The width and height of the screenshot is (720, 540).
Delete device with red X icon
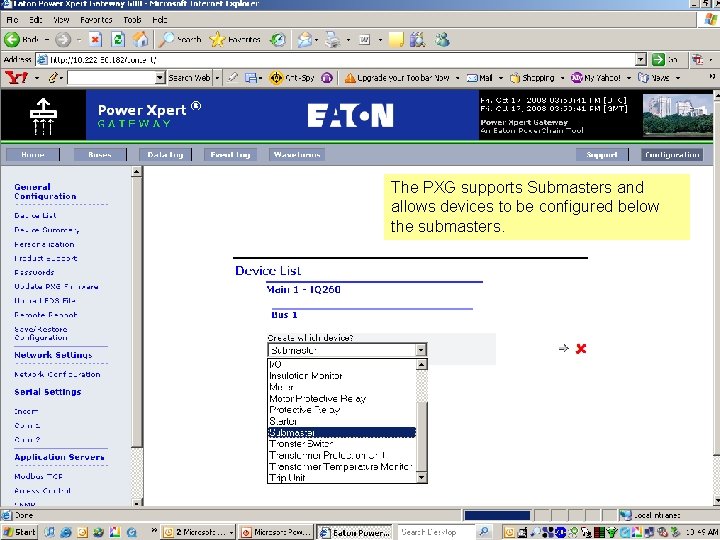click(581, 349)
